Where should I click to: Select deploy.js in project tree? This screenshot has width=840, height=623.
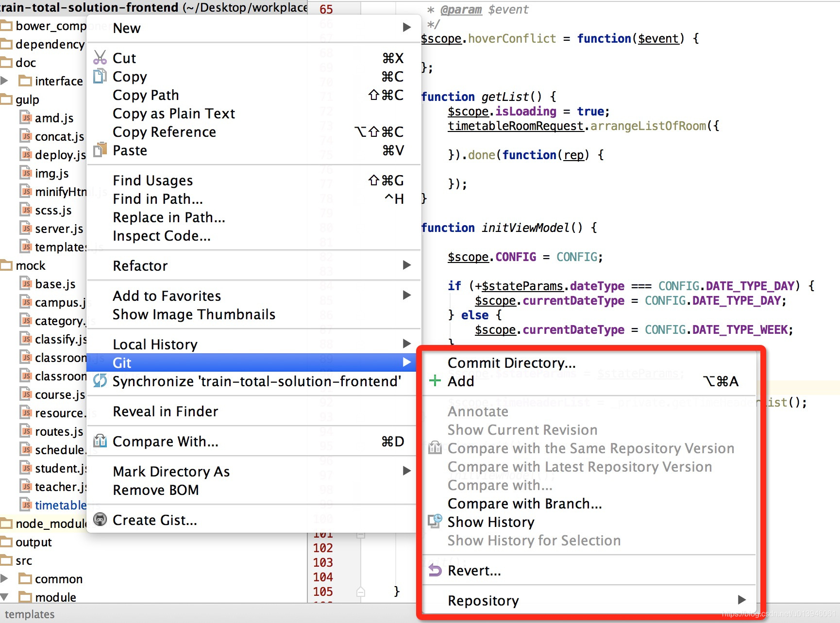pos(60,155)
